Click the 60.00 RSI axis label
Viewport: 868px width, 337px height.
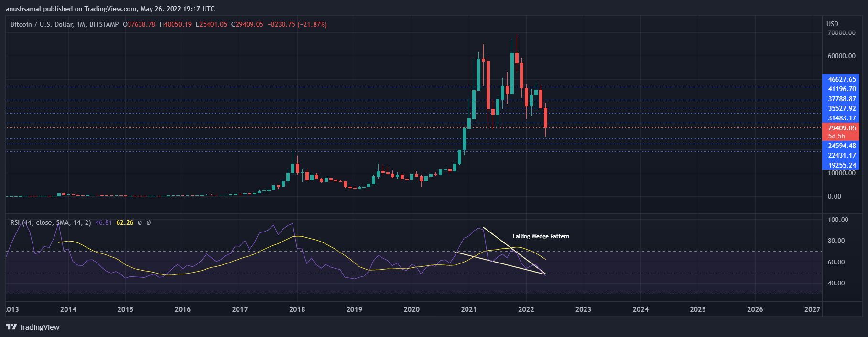tap(836, 262)
